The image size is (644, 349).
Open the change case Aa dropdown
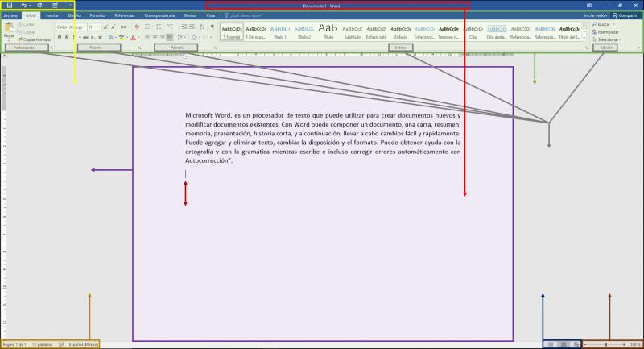(x=124, y=27)
